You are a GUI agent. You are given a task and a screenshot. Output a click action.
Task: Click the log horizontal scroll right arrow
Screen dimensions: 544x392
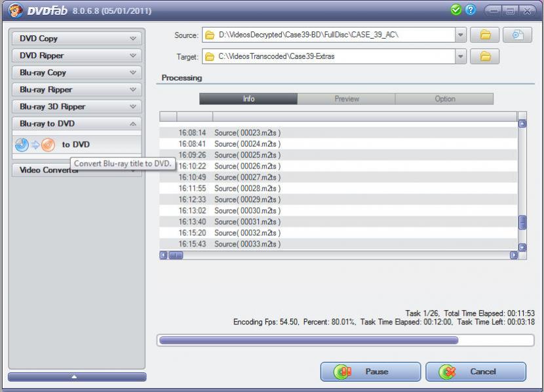[514, 255]
